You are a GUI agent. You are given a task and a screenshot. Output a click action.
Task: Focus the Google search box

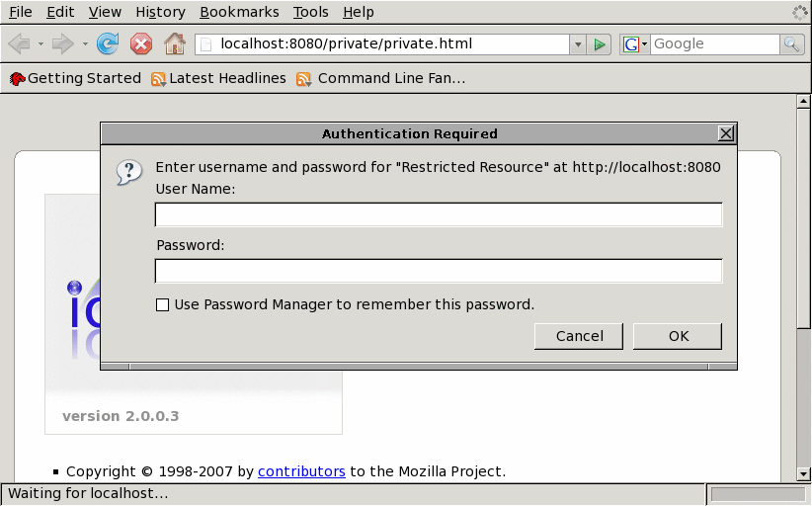(x=715, y=44)
